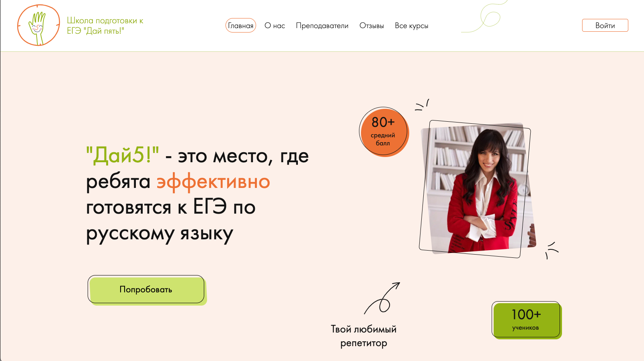The image size is (644, 361).
Task: Click the Войти button
Action: pos(605,25)
